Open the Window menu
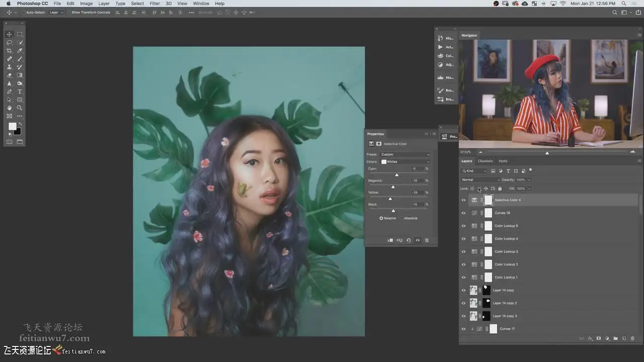The width and height of the screenshot is (644, 362). [201, 4]
